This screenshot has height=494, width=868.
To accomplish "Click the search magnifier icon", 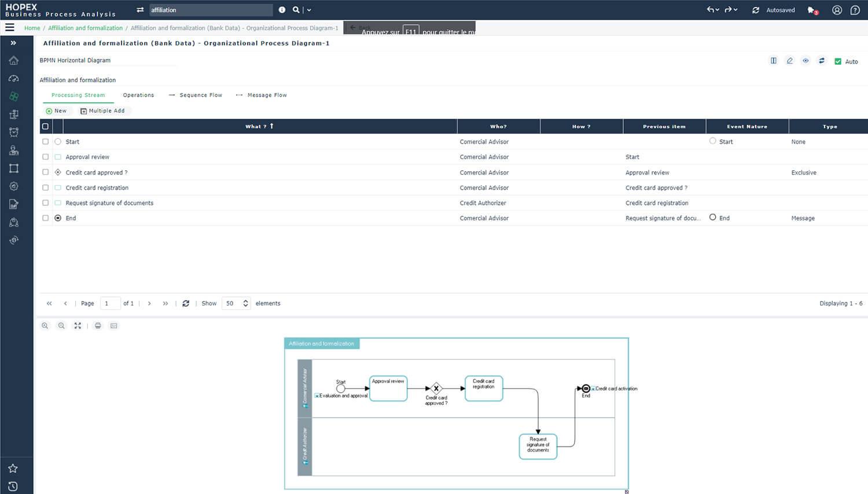I will 296,10.
